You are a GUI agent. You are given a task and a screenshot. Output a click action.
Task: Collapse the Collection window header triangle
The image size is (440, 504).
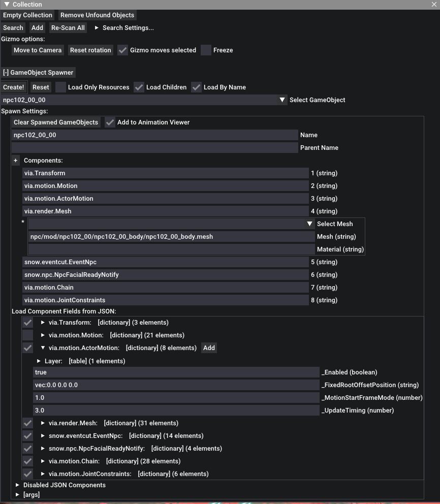coord(7,5)
